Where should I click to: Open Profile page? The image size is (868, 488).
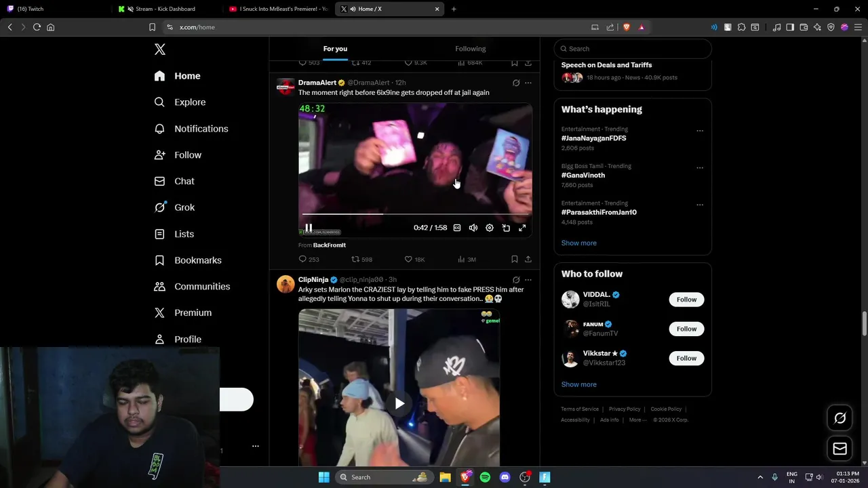coord(178,340)
